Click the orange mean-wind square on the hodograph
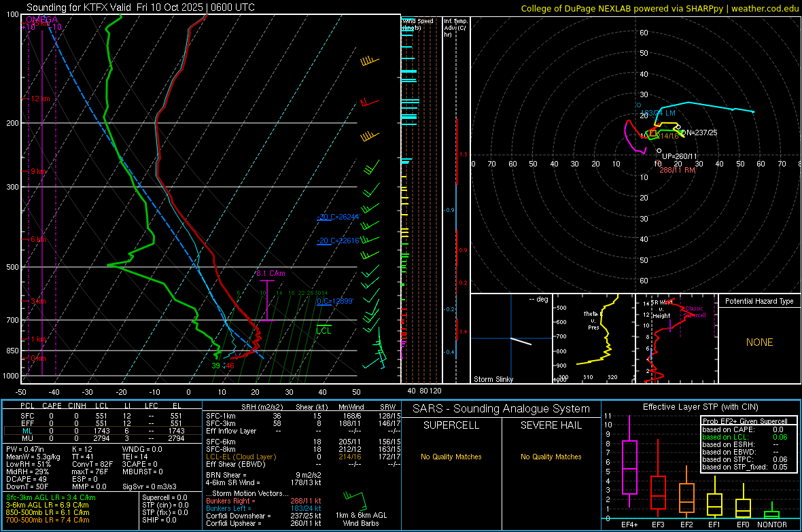The image size is (802, 532). (652, 133)
